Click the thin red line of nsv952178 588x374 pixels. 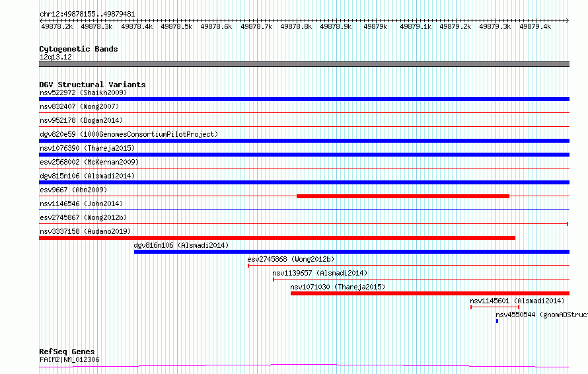(304, 127)
